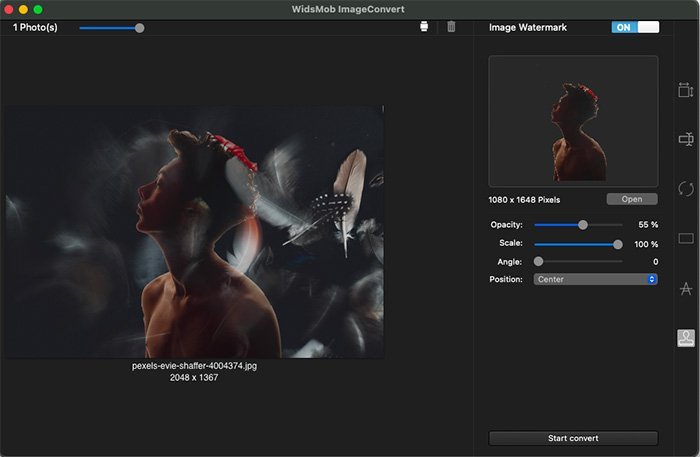Turn off the Image Watermark switch

tap(635, 27)
